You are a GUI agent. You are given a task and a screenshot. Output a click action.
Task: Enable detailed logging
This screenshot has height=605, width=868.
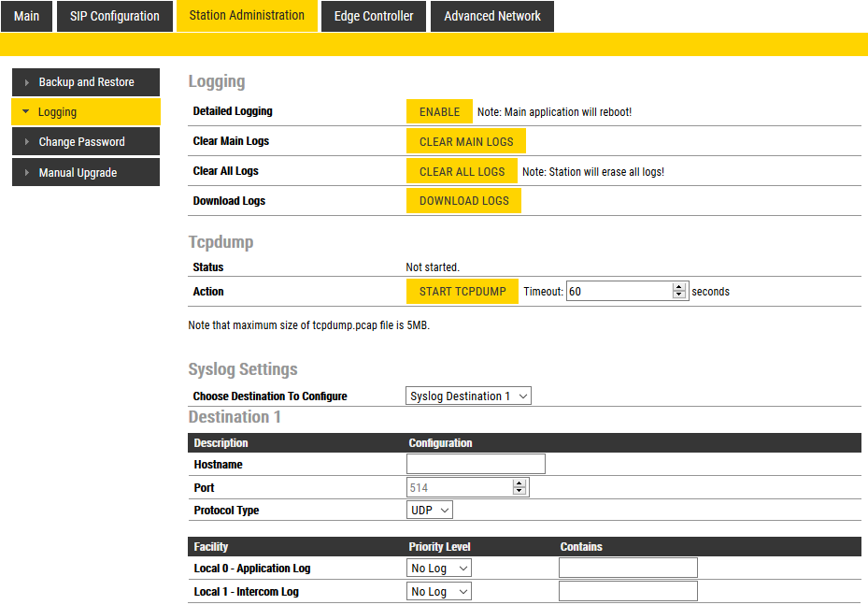439,111
